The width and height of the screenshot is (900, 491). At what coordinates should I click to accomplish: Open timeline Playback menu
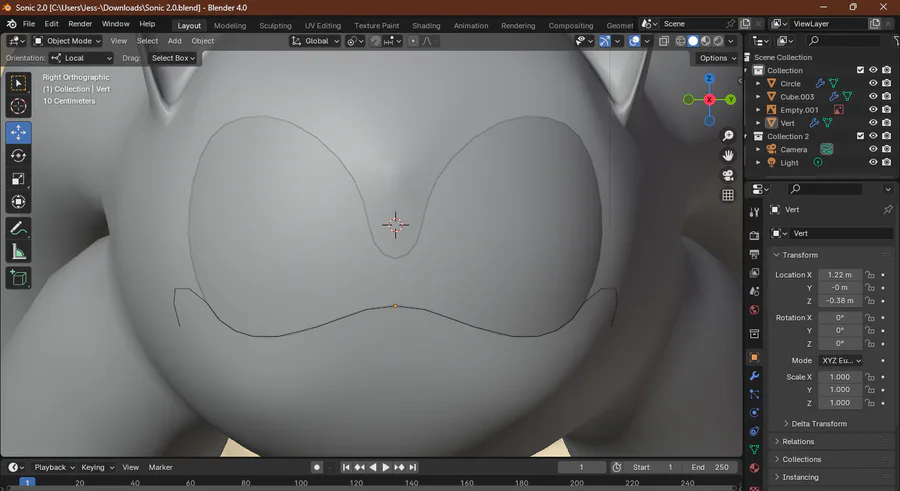click(x=54, y=467)
